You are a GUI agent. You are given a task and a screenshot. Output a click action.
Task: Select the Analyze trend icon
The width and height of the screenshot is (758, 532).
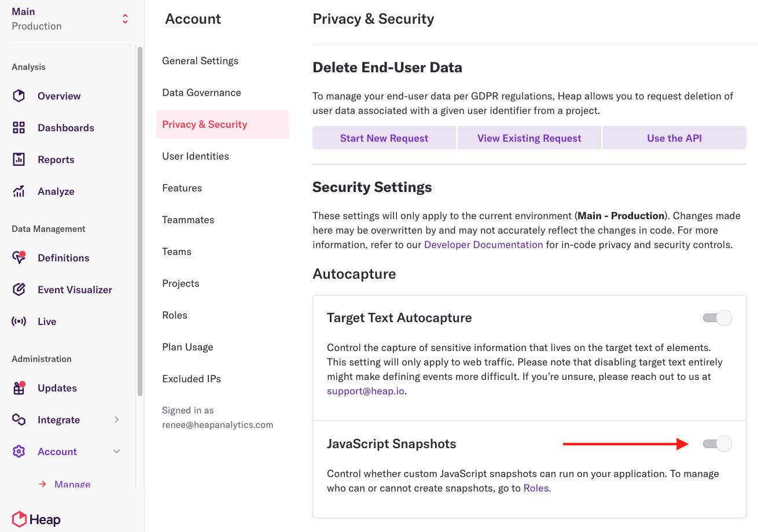pos(19,191)
